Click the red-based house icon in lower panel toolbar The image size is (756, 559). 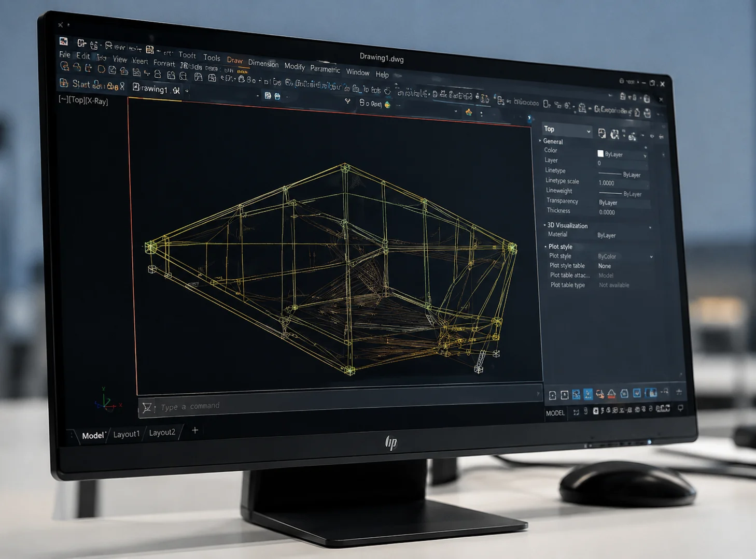(612, 394)
